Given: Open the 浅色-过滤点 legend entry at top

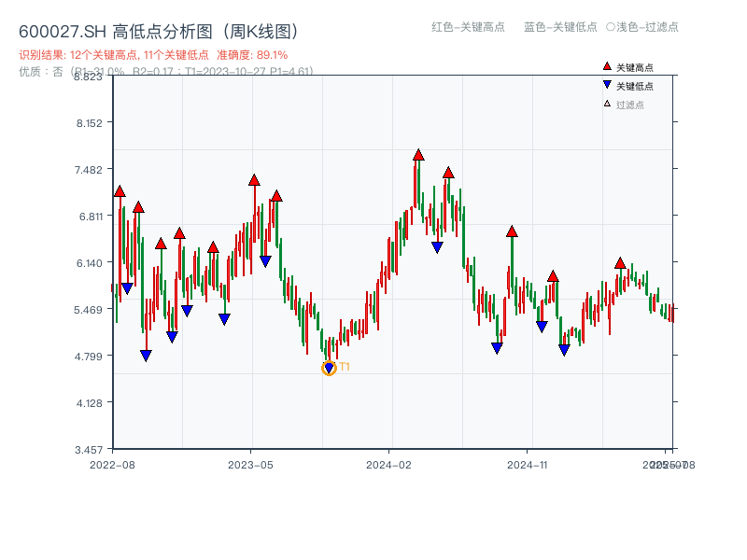Looking at the screenshot, I should (x=643, y=28).
